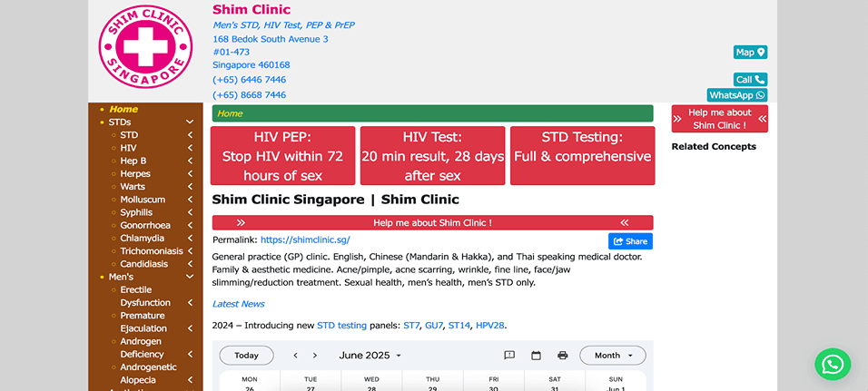868x391 pixels.
Task: Expand the Gonorrhoea submenu arrow
Action: [x=190, y=226]
